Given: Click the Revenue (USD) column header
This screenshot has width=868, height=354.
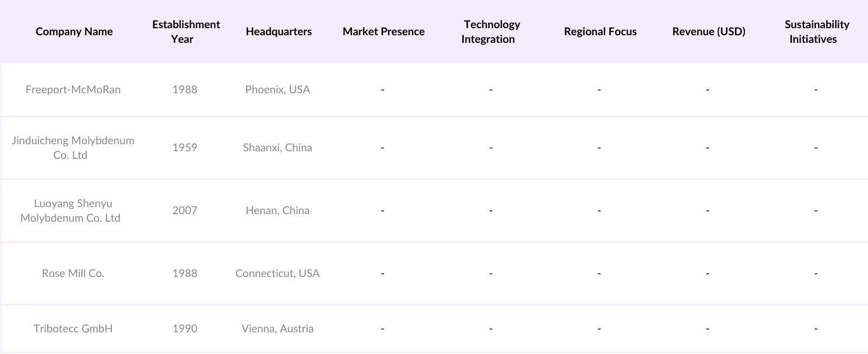Looking at the screenshot, I should 709,31.
